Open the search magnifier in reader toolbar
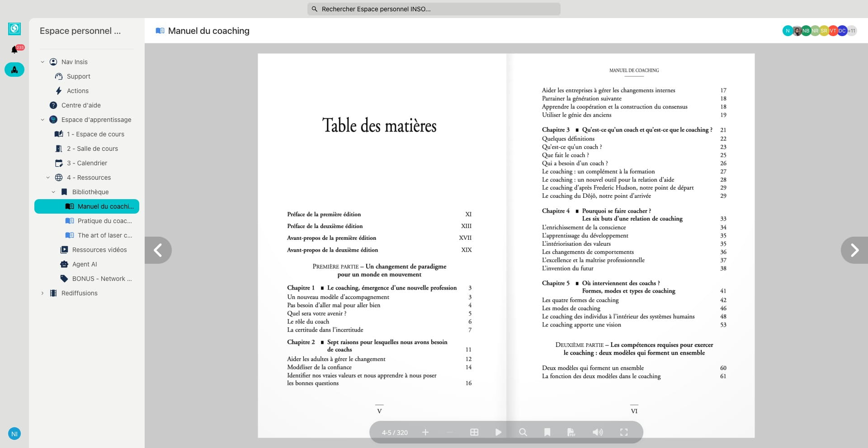The image size is (868, 448). pos(523,432)
